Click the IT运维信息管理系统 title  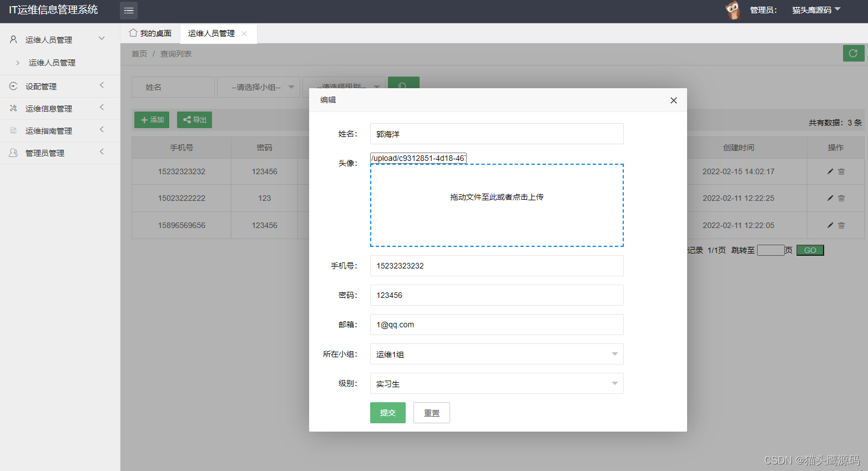53,10
